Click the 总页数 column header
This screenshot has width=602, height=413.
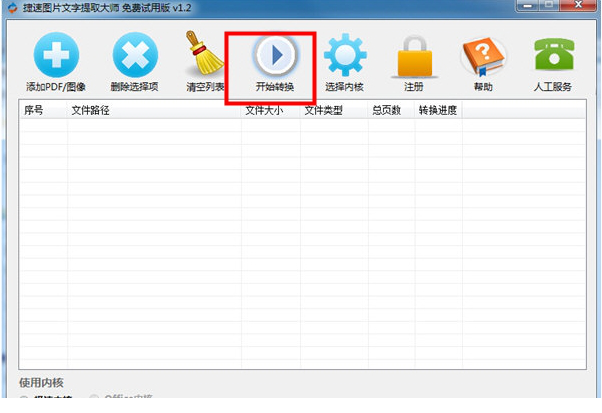(391, 111)
